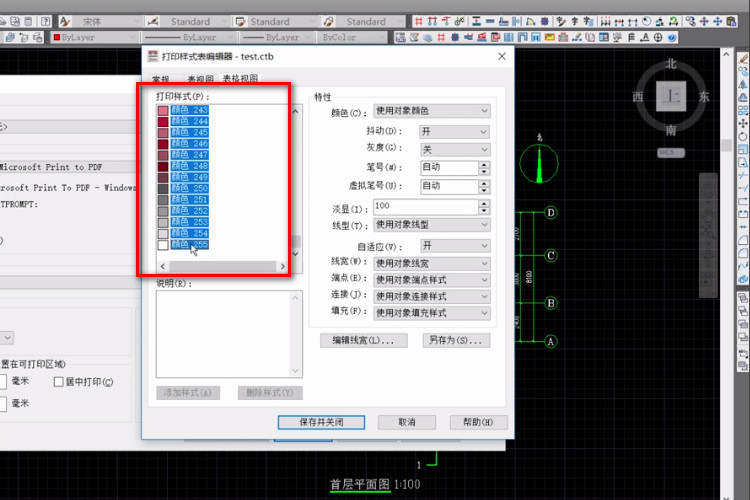750x500 pixels.
Task: Close the print style table editor dialog
Action: coord(502,56)
